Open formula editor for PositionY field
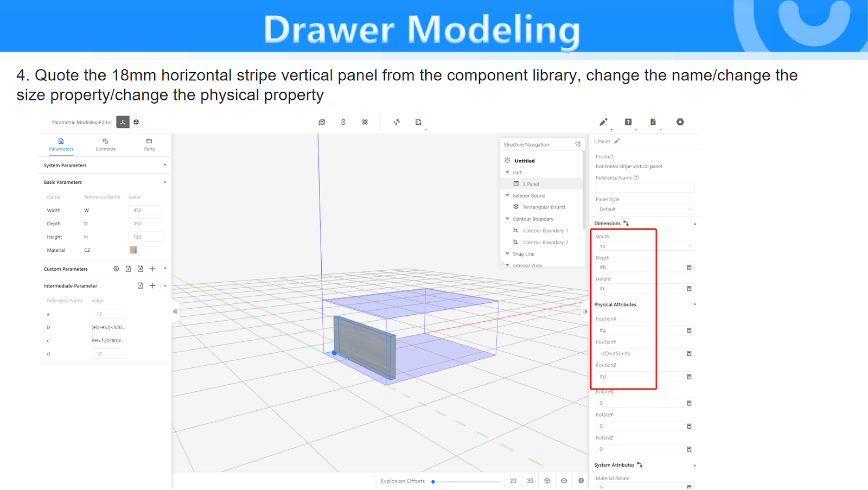 click(x=690, y=354)
